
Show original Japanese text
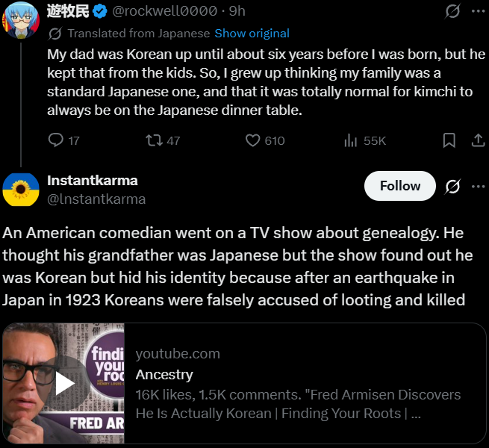[x=252, y=34]
